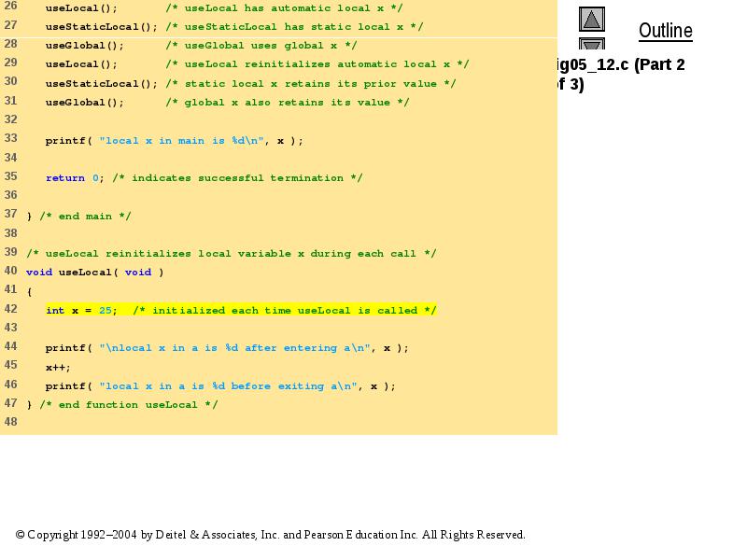Viewport: 747px width, 560px height.
Task: Click printf 'after entering a\n' line 44
Action: point(227,348)
